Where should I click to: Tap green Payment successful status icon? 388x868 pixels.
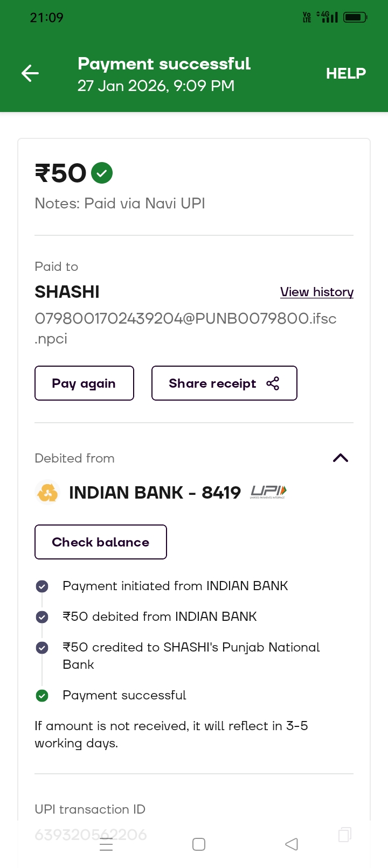pyautogui.click(x=42, y=696)
